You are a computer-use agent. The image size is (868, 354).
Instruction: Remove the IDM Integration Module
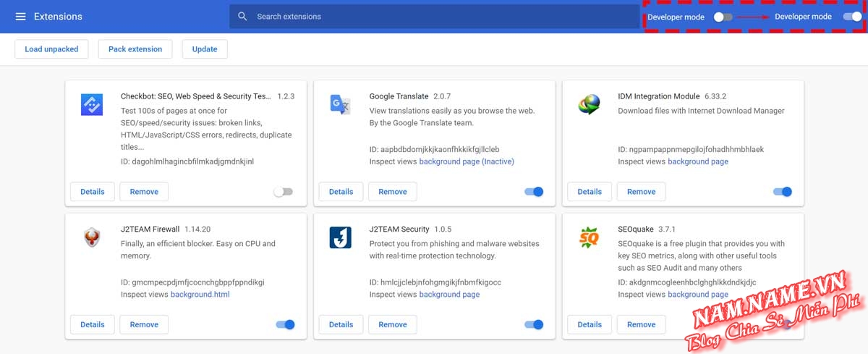pyautogui.click(x=641, y=192)
